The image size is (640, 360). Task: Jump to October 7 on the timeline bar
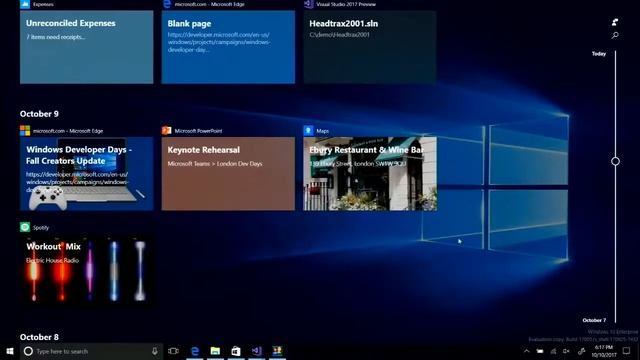pos(594,320)
